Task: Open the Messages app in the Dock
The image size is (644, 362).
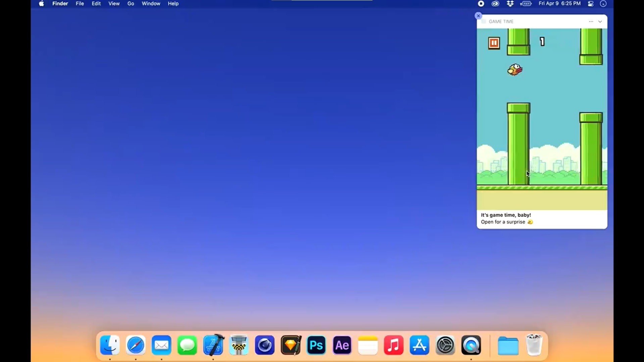Action: tap(187, 345)
